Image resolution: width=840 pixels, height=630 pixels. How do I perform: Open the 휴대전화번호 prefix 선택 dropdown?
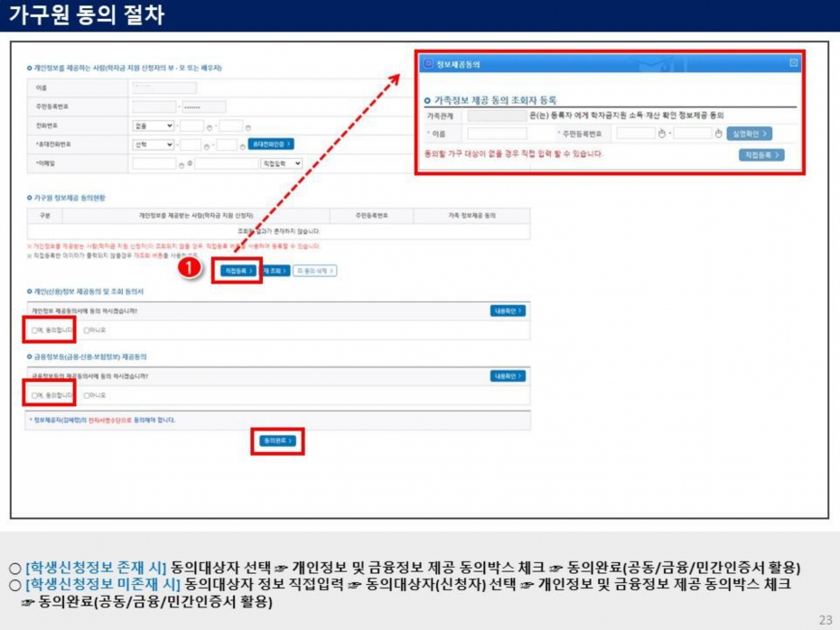(x=154, y=144)
